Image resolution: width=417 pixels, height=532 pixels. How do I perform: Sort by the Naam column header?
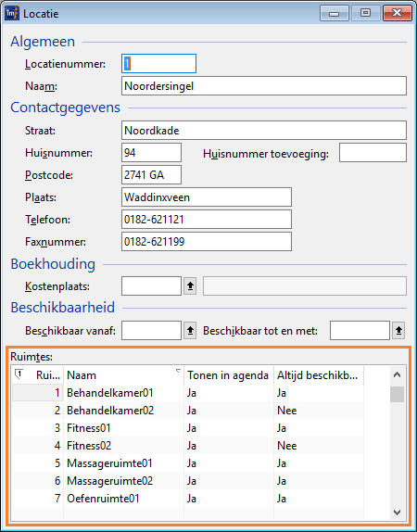(123, 375)
